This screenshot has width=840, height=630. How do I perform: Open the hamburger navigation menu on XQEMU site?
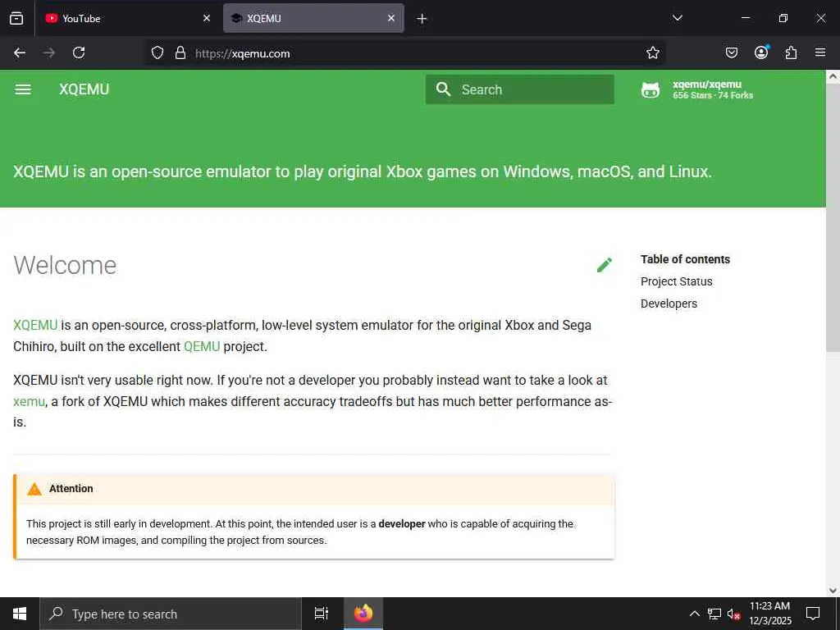(23, 89)
